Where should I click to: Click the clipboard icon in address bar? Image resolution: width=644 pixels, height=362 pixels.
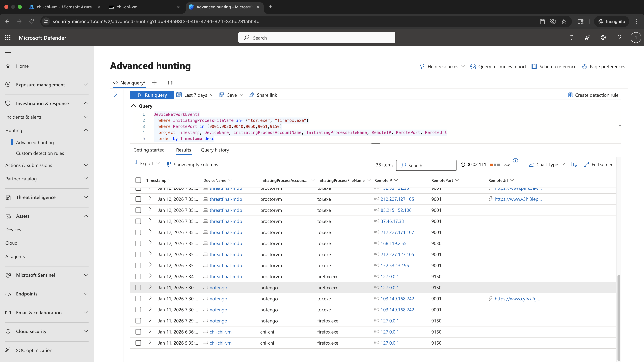point(542,21)
